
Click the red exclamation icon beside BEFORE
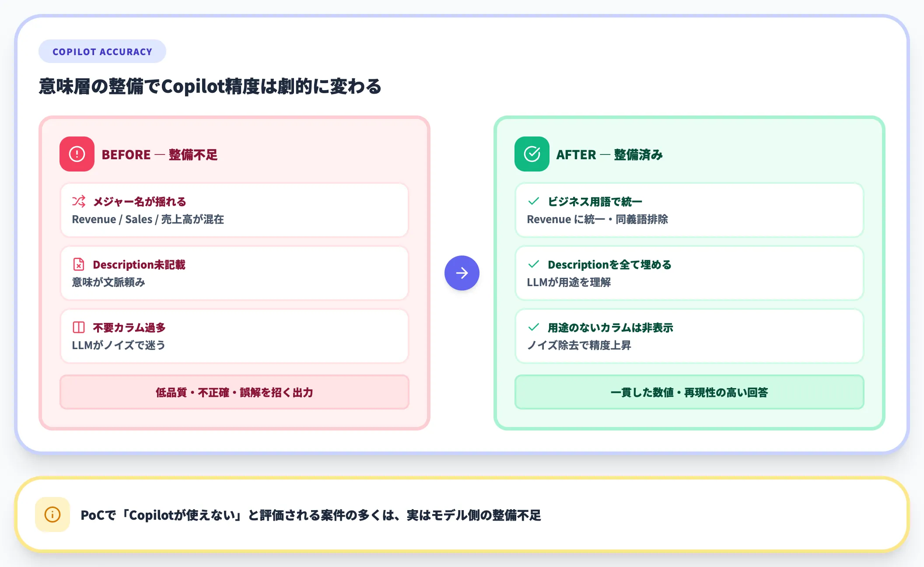(77, 154)
